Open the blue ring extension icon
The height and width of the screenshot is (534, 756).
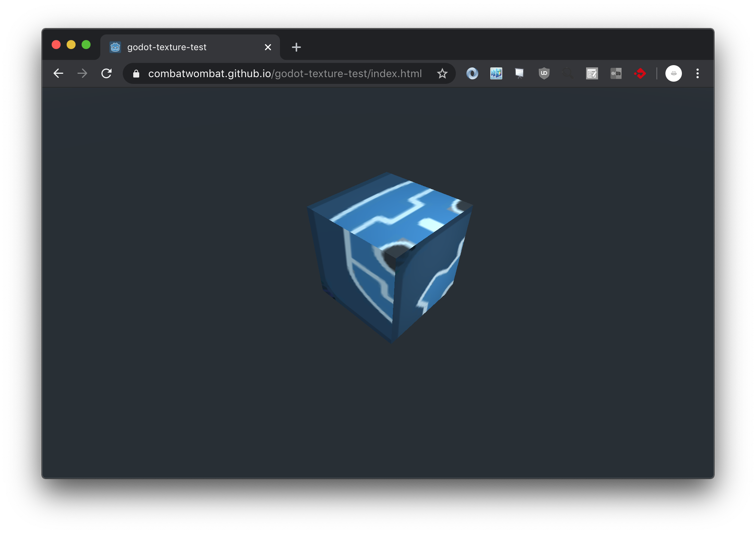(472, 73)
